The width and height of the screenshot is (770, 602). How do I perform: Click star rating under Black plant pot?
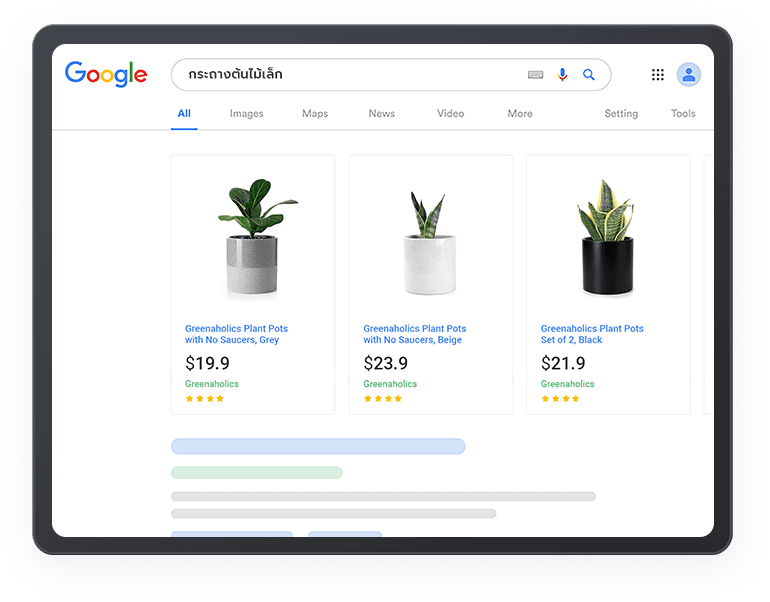pos(560,399)
